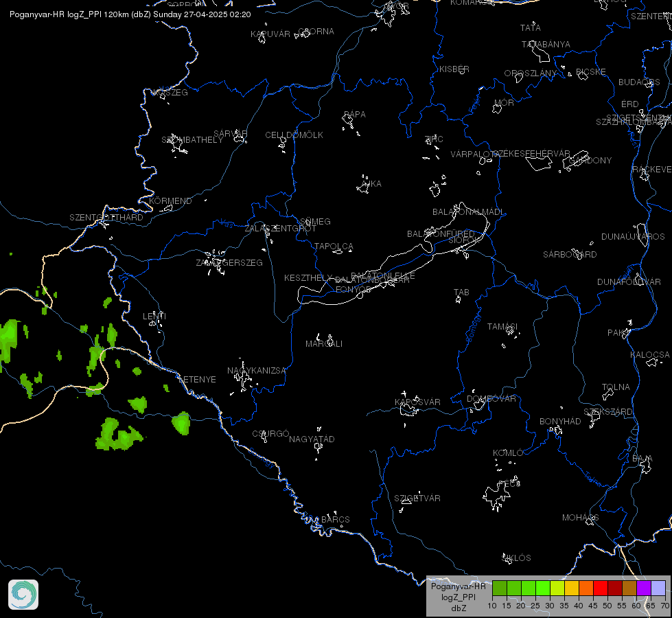Click the TOLNA town label

point(616,387)
